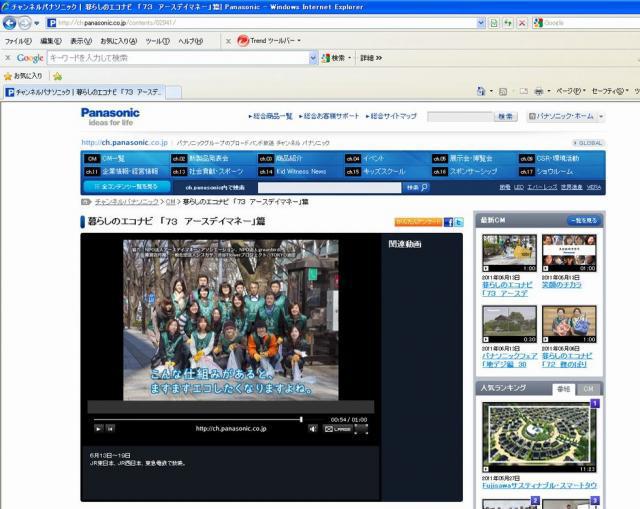Screen dimensions: 640x509
Task: Click the Trend toolbar icon
Action: click(x=243, y=41)
